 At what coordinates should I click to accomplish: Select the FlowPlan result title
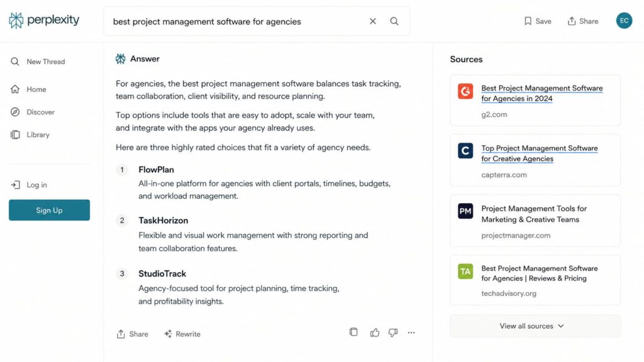click(x=156, y=170)
